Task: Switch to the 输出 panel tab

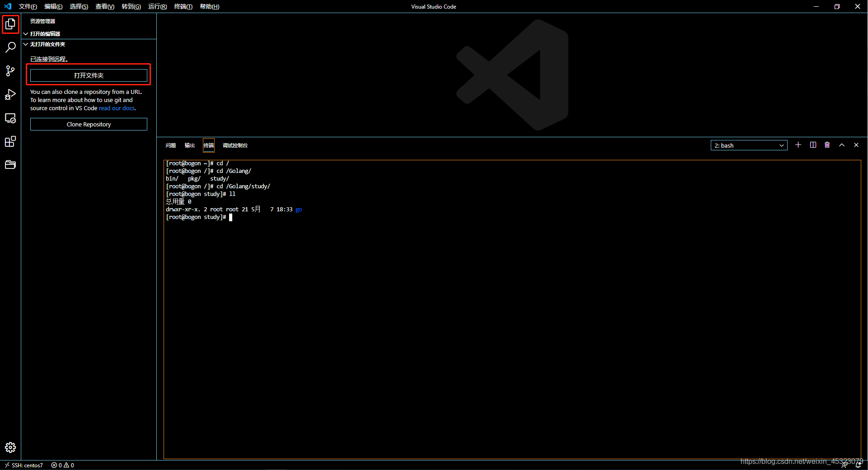Action: [190, 145]
